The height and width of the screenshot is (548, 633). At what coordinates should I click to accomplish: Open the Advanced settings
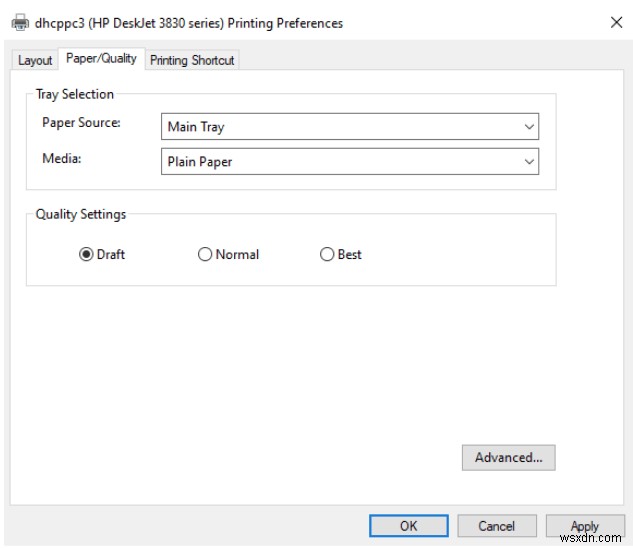pyautogui.click(x=508, y=458)
